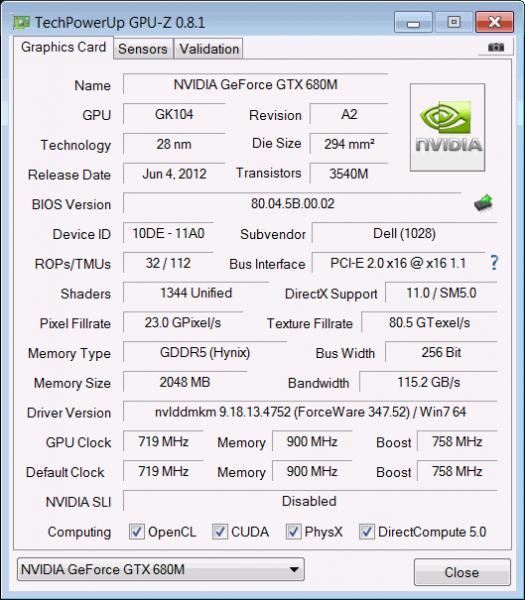Click the Bus Width value 256 Bit
Image resolution: width=525 pixels, height=600 pixels.
441,352
